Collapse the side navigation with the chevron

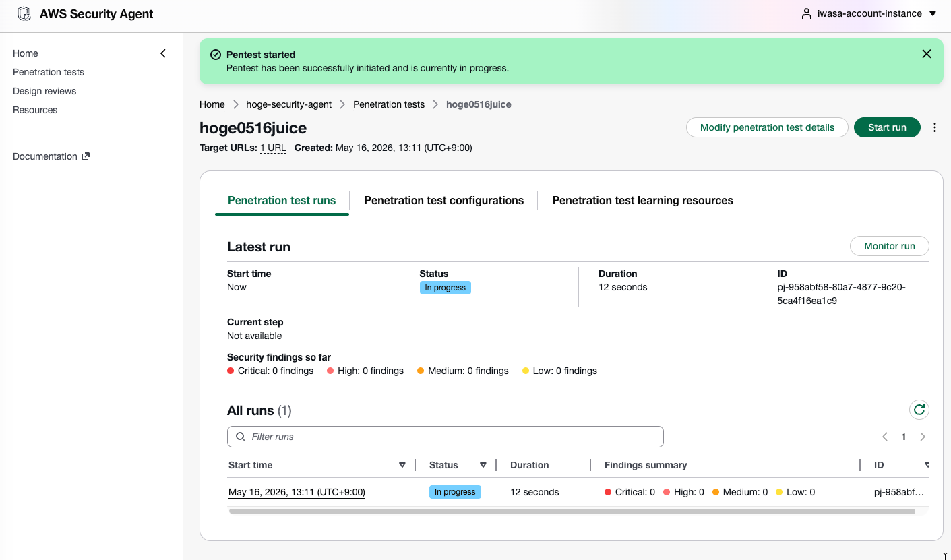pos(163,53)
